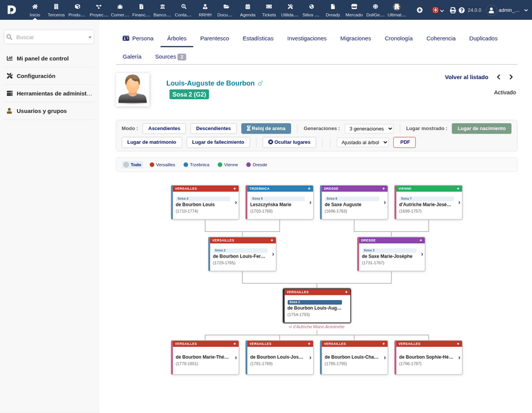Open the red bookmark dropdown
532x413 pixels.
tap(438, 10)
